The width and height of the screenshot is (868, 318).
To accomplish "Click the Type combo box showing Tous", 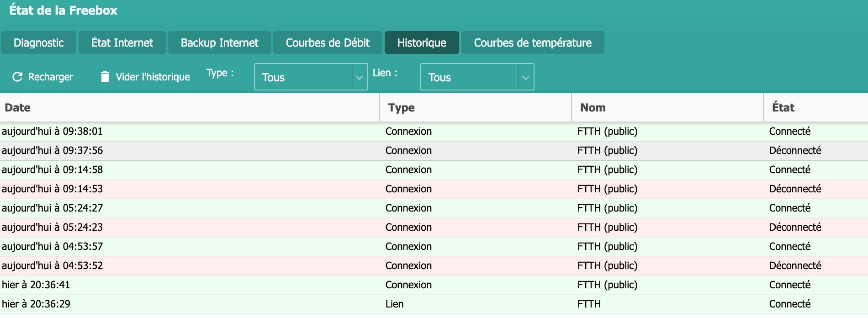I will pos(303,77).
